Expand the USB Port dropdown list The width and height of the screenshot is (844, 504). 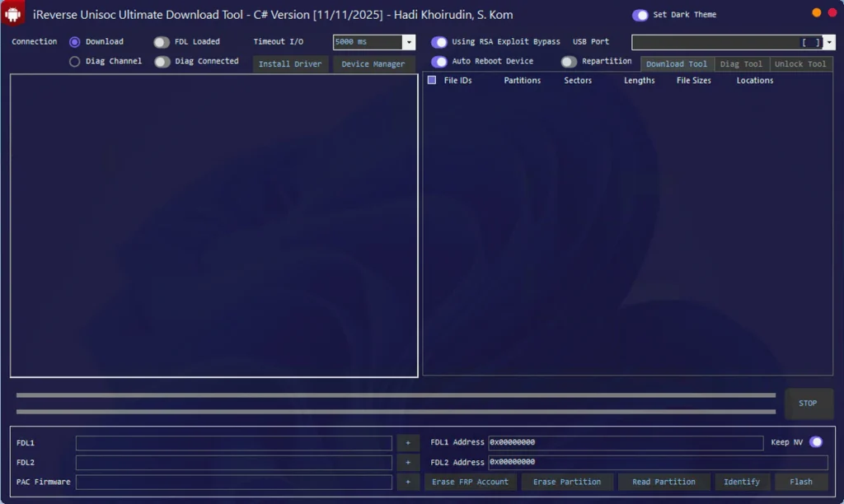point(828,42)
